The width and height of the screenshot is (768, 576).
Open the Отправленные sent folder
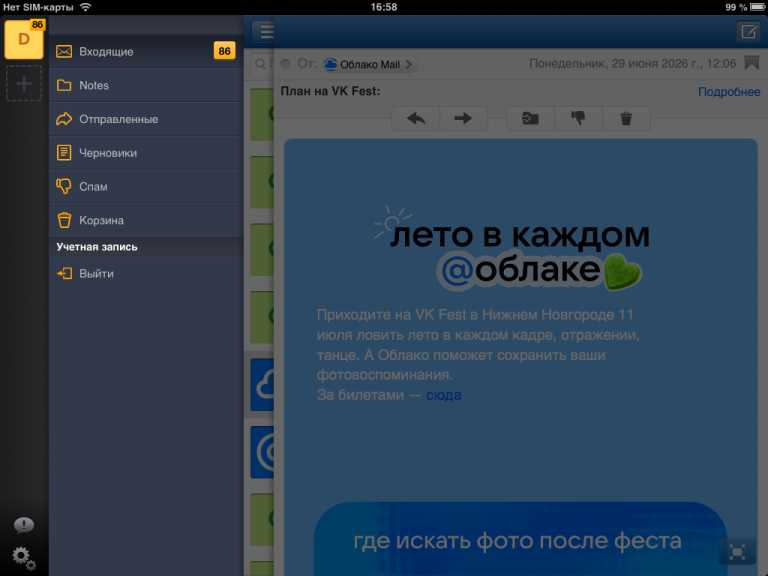[x=146, y=119]
